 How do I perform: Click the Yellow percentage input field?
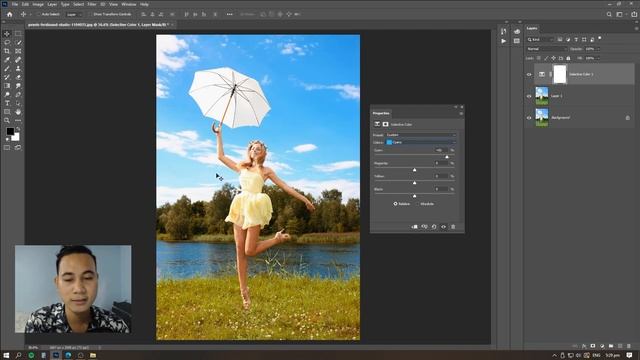(441, 176)
